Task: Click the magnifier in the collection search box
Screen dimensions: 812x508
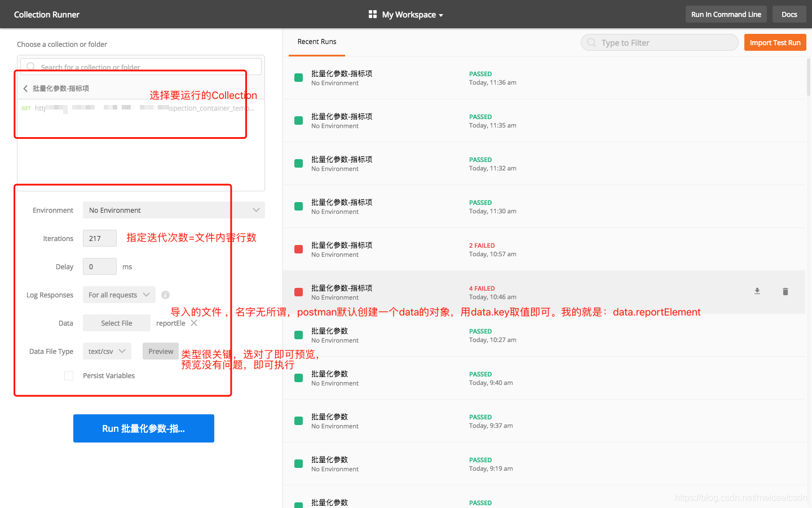Action: click(31, 67)
